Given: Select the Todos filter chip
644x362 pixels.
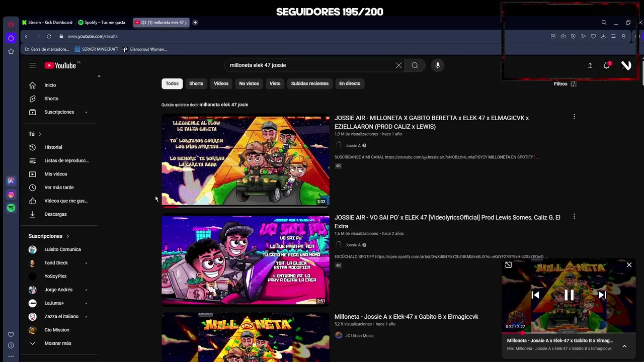Looking at the screenshot, I should [x=172, y=83].
